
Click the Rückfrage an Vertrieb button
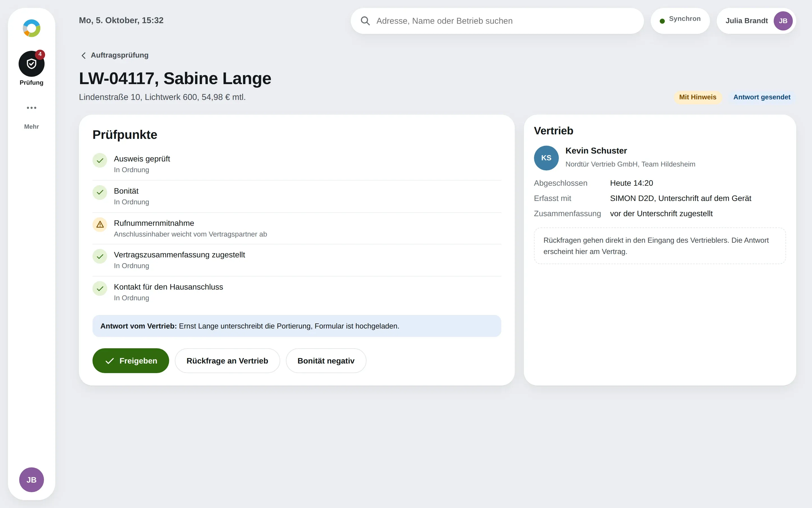pos(227,360)
